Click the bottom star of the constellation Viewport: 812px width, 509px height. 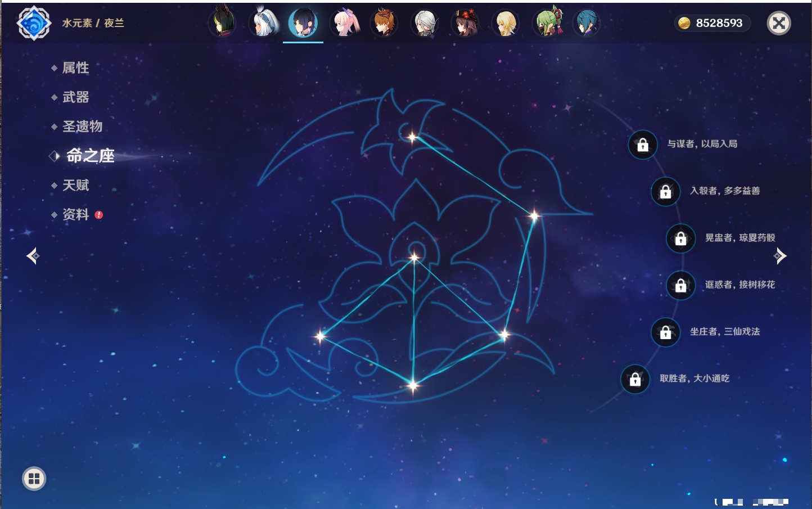coord(413,385)
